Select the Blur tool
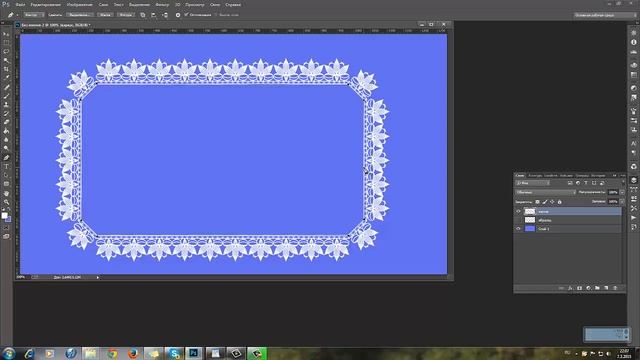The width and height of the screenshot is (640, 360). [x=6, y=140]
